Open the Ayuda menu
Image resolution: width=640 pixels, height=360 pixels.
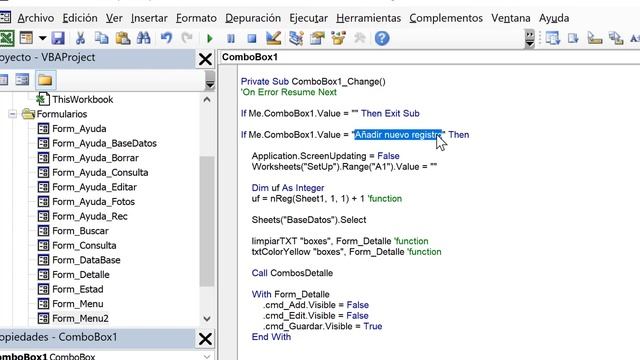point(554,18)
